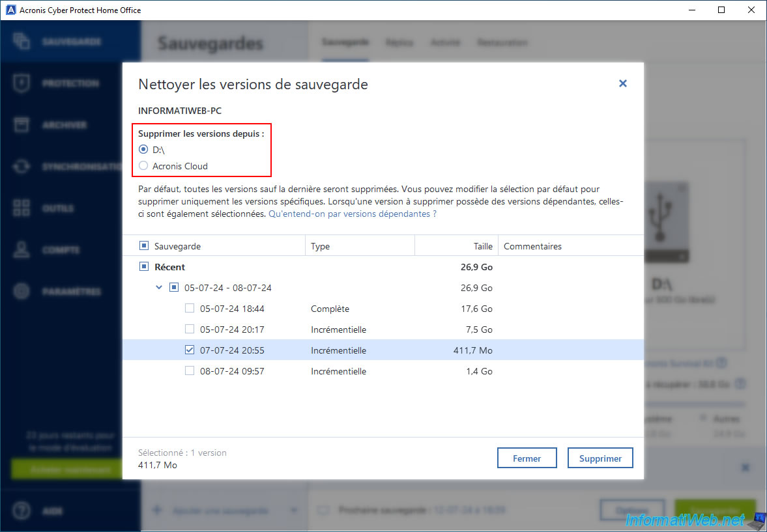767x532 pixels.
Task: Check the 05-07-24 18:44 complete backup
Action: (190, 309)
